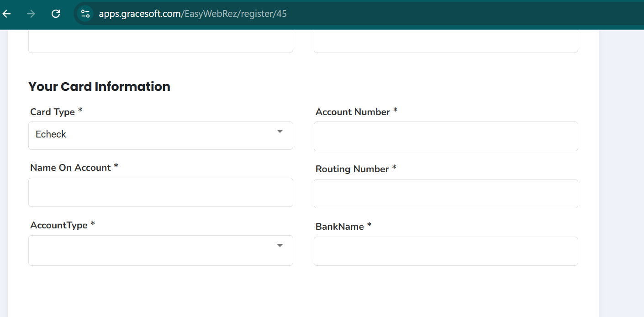Click the BankName label
This screenshot has height=317, width=644.
click(x=343, y=227)
